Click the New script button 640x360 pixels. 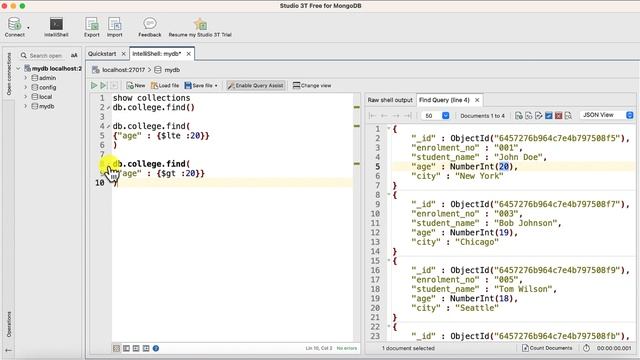pos(136,85)
